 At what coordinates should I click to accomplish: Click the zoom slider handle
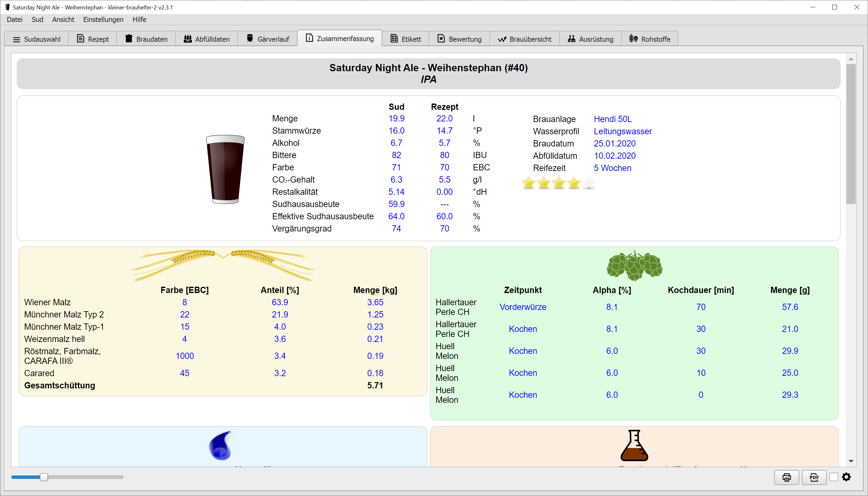tap(44, 477)
